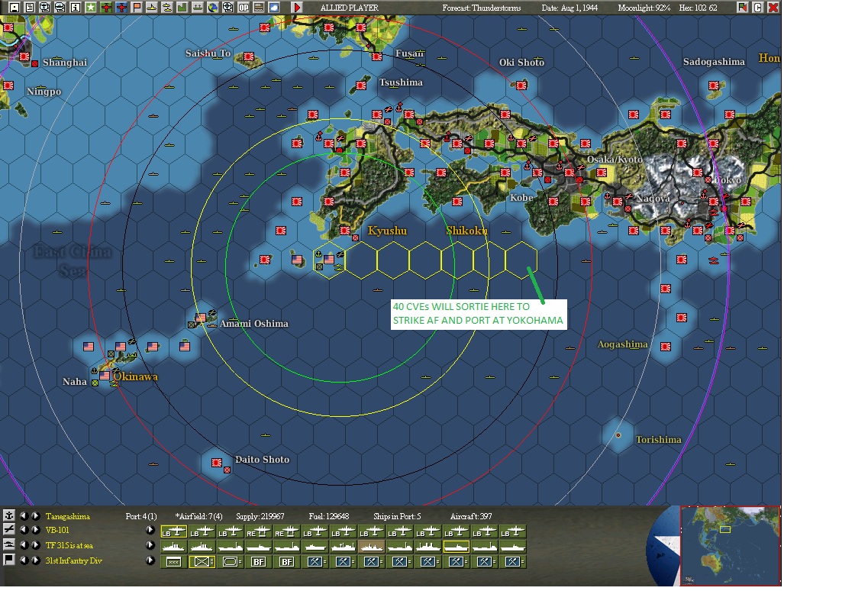The image size is (868, 591).
Task: Select the yellow-bordered infantry unit icon
Action: point(202,562)
